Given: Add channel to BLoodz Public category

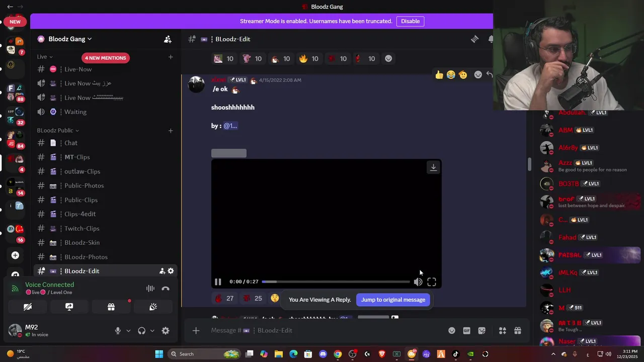Looking at the screenshot, I should [x=171, y=131].
